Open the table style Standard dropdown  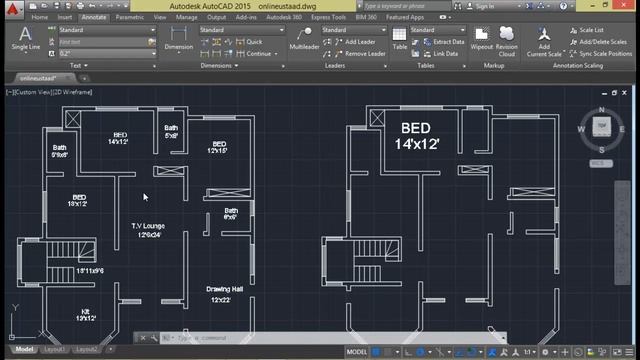[438, 30]
